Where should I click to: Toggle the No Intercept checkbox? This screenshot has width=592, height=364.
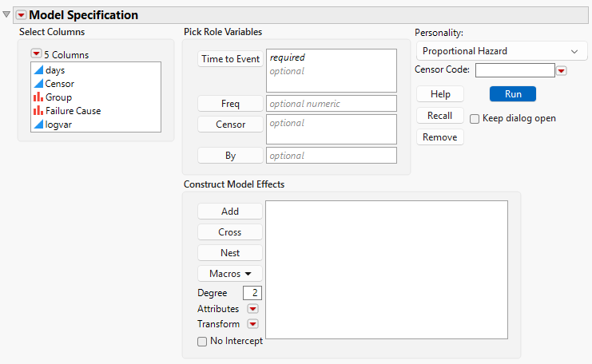click(202, 341)
